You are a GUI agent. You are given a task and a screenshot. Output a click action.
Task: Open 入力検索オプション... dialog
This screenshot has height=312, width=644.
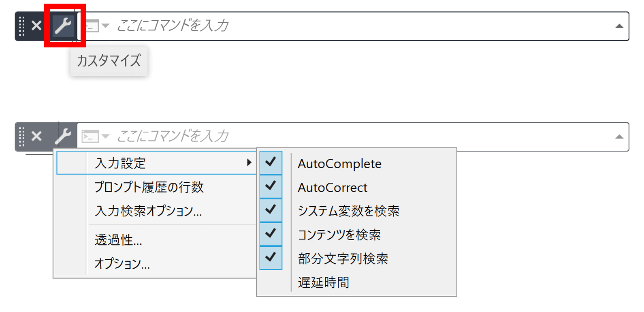point(148,211)
